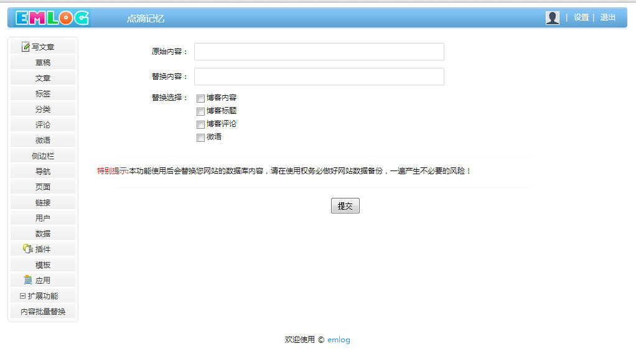This screenshot has width=636, height=364.
Task: Click the user avatar icon in header
Action: (x=552, y=18)
